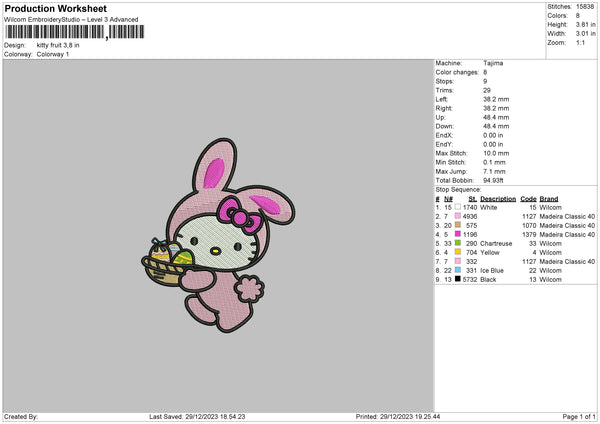Screen dimensions: 600x424
Task: Click the "Yellow" description text
Action: click(490, 253)
